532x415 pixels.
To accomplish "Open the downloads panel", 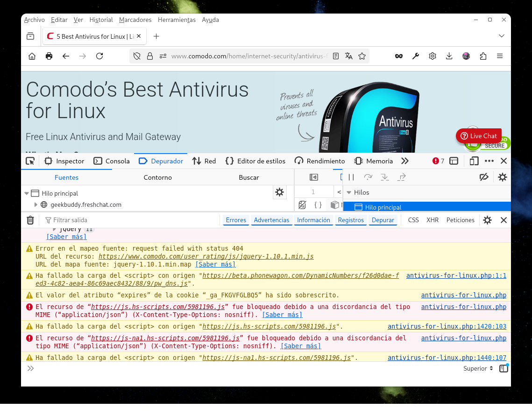I will pos(449,56).
